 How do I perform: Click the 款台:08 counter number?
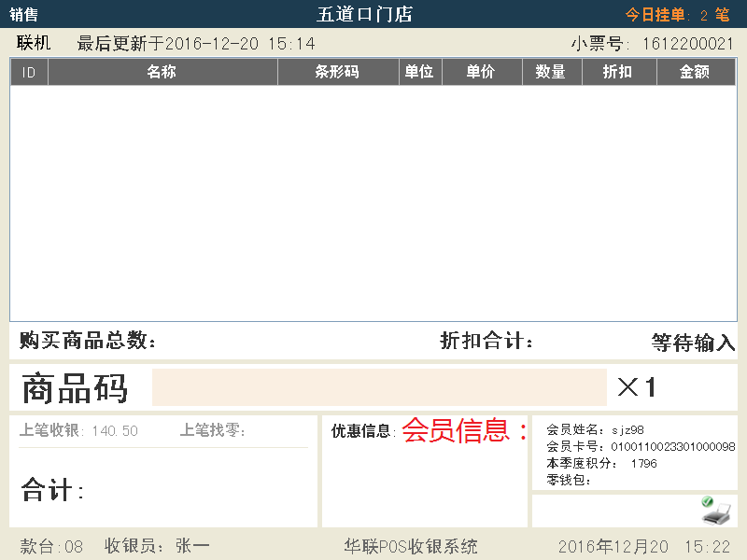point(51,546)
